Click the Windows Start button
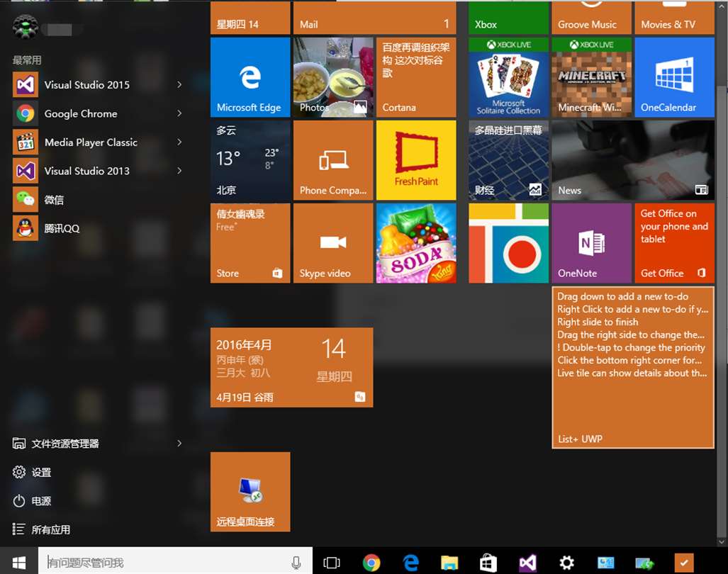 pos(18,563)
